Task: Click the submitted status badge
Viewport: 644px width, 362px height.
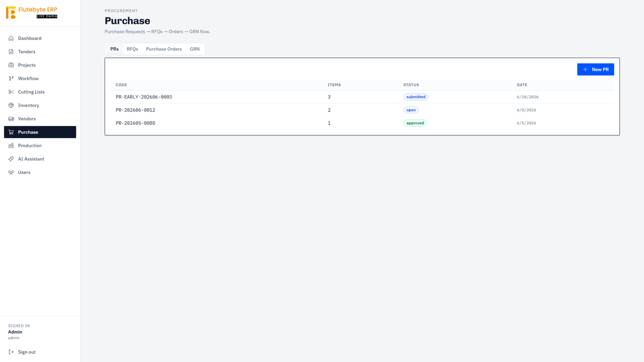Action: coord(416,97)
